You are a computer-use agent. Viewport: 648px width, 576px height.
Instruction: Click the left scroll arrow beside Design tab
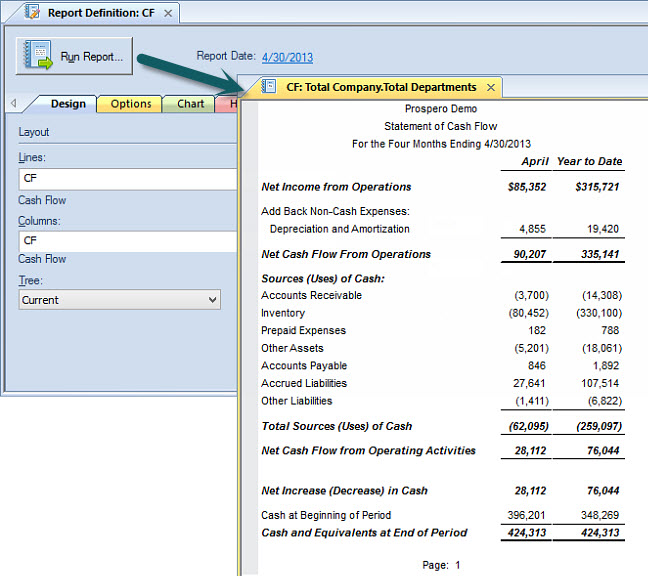click(13, 104)
